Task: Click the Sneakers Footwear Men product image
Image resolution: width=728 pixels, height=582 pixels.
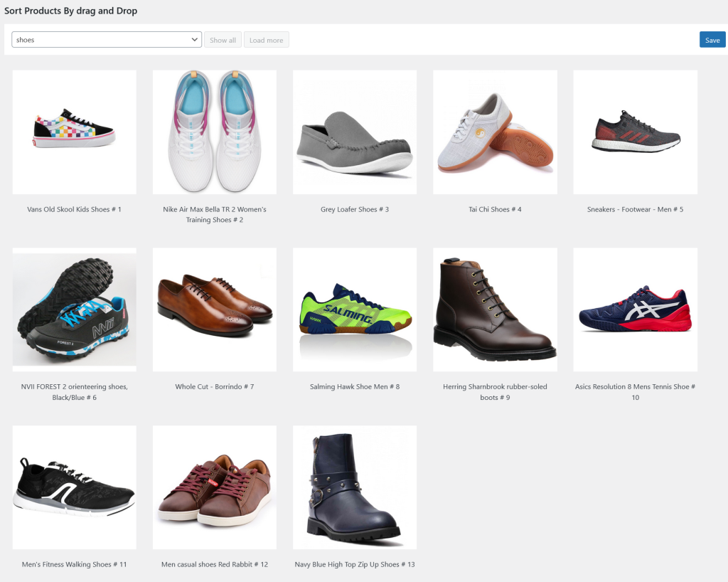Action: click(635, 132)
